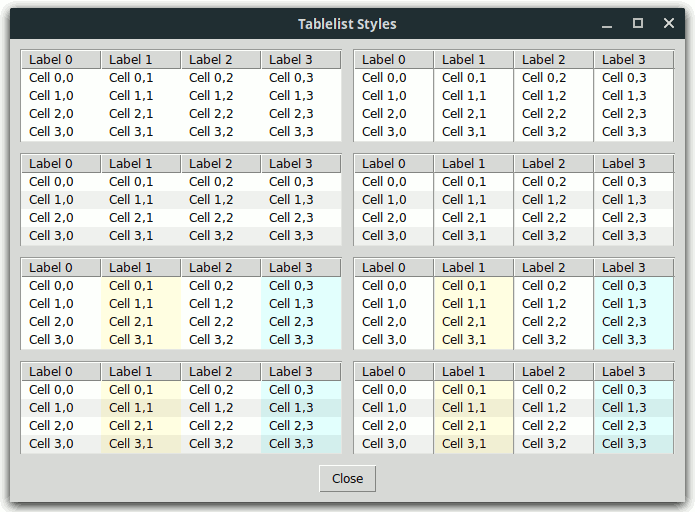Select Cell 3,3 in the top-right table
Image resolution: width=695 pixels, height=512 pixels.
coord(623,132)
